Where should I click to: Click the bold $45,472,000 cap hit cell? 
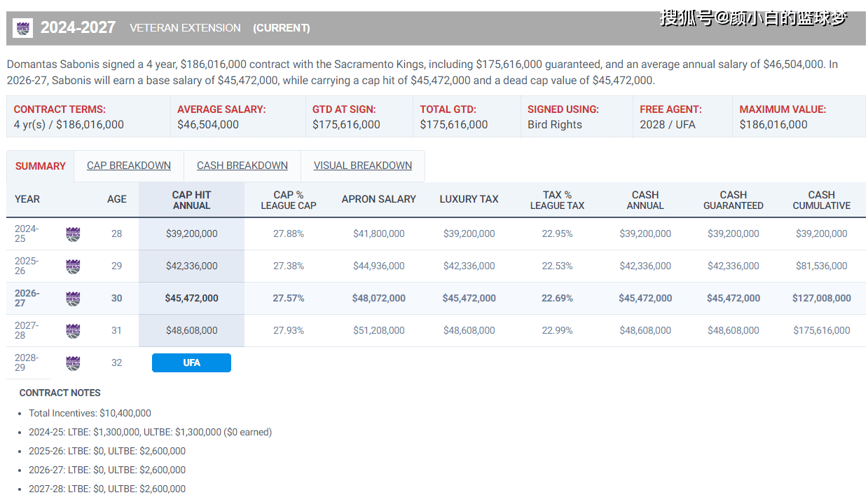(191, 298)
